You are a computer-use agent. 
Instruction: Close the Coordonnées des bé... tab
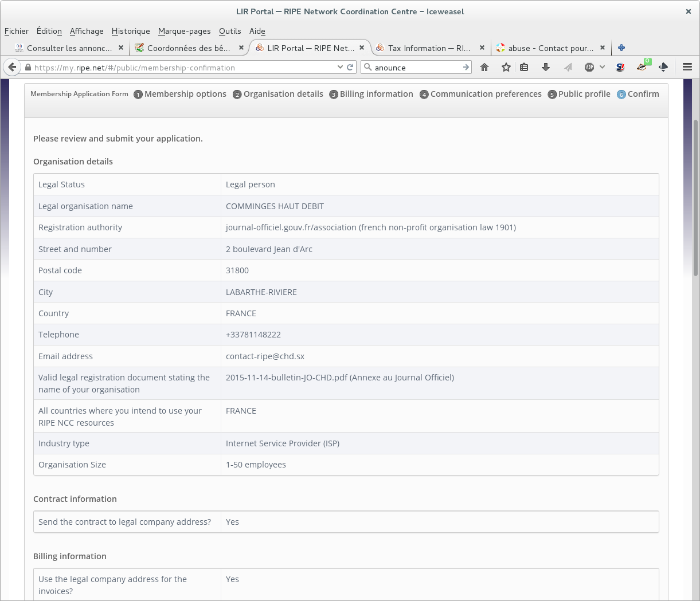(x=241, y=48)
